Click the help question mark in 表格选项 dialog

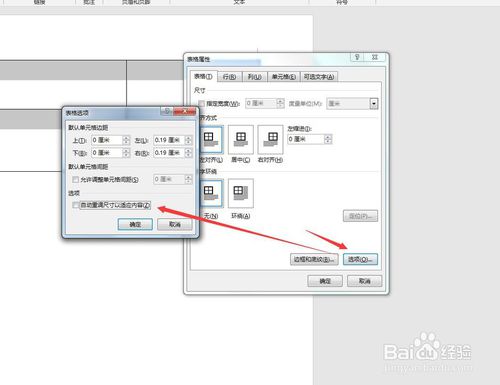pyautogui.click(x=167, y=111)
